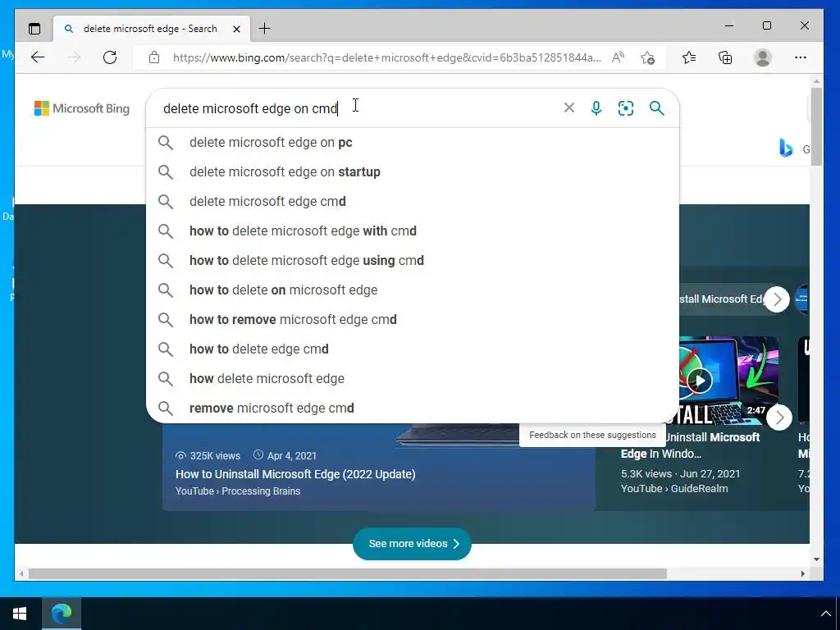Open the Windows Start menu
Viewport: 840px width, 630px height.
point(20,614)
